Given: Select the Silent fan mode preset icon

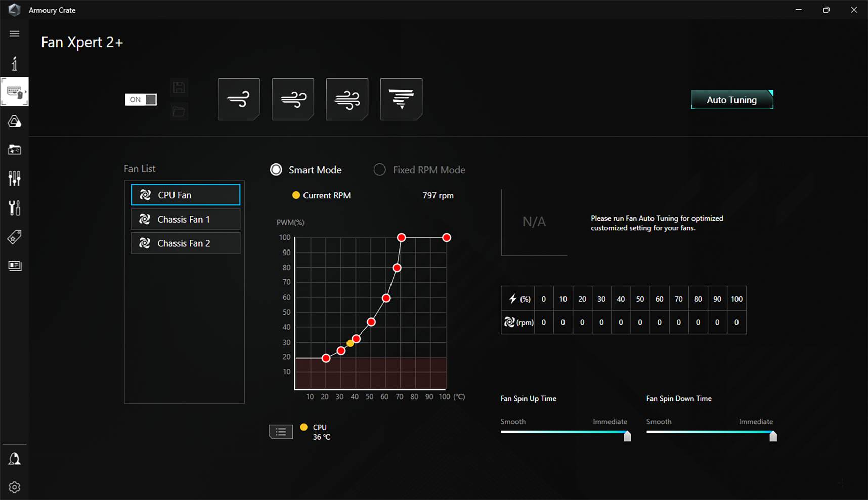Looking at the screenshot, I should (x=238, y=99).
